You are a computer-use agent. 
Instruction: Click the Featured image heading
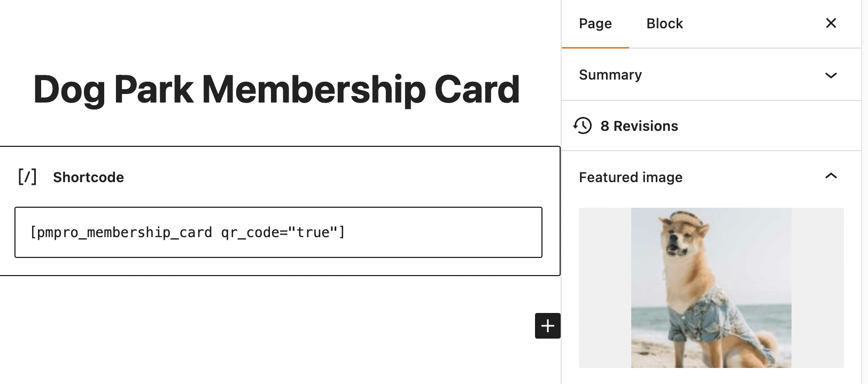click(631, 177)
